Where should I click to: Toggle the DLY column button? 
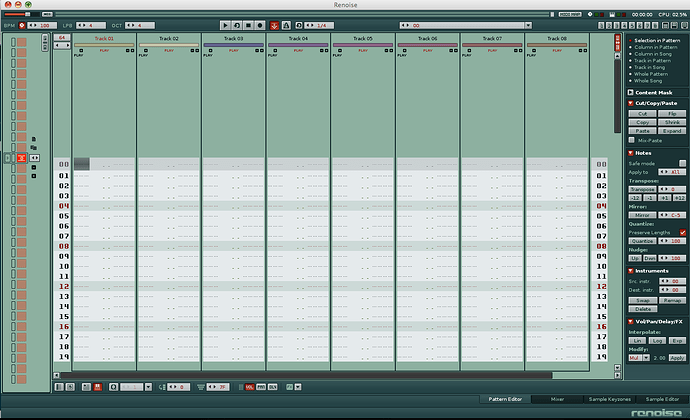click(x=272, y=387)
